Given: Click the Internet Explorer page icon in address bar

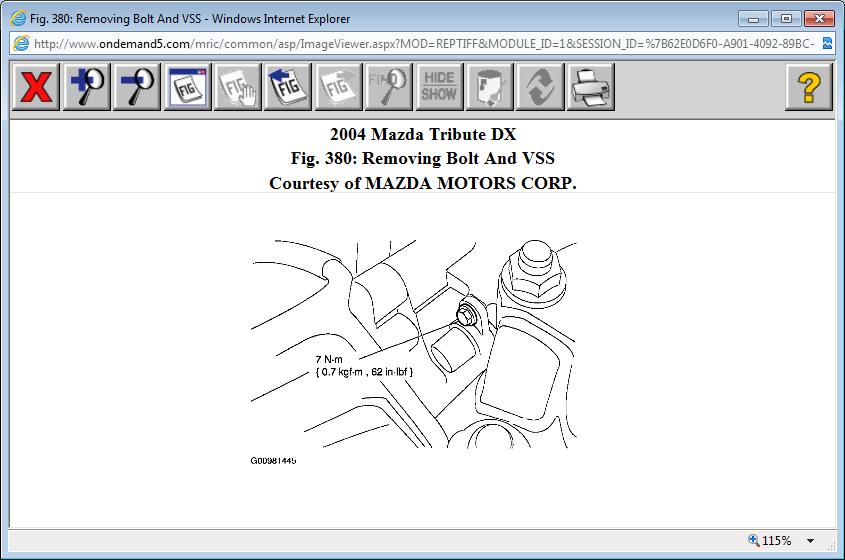Looking at the screenshot, I should pyautogui.click(x=21, y=44).
